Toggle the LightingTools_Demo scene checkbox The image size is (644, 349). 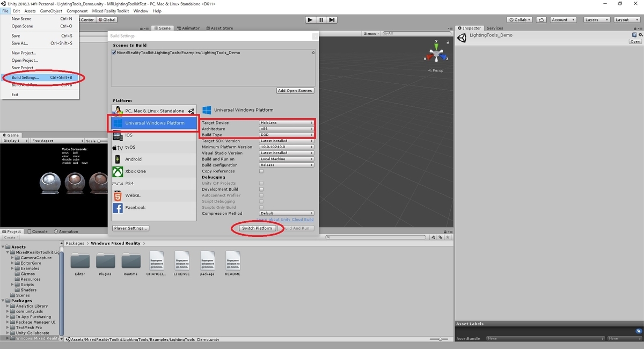[x=114, y=53]
